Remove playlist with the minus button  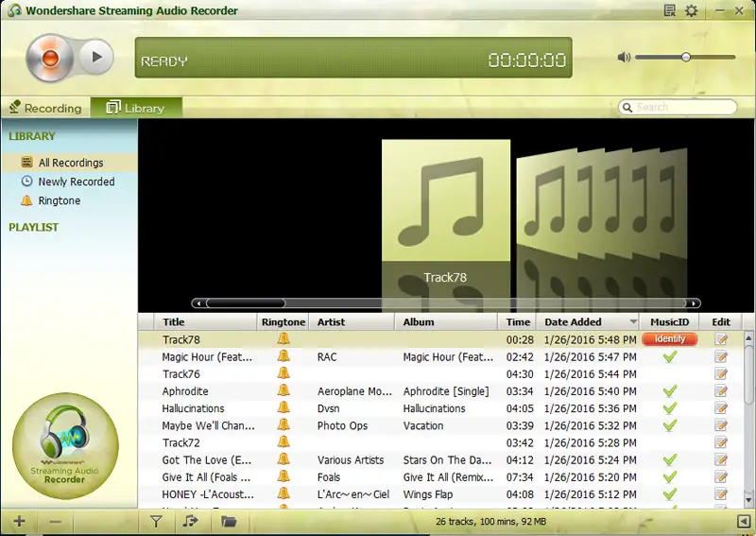(55, 522)
